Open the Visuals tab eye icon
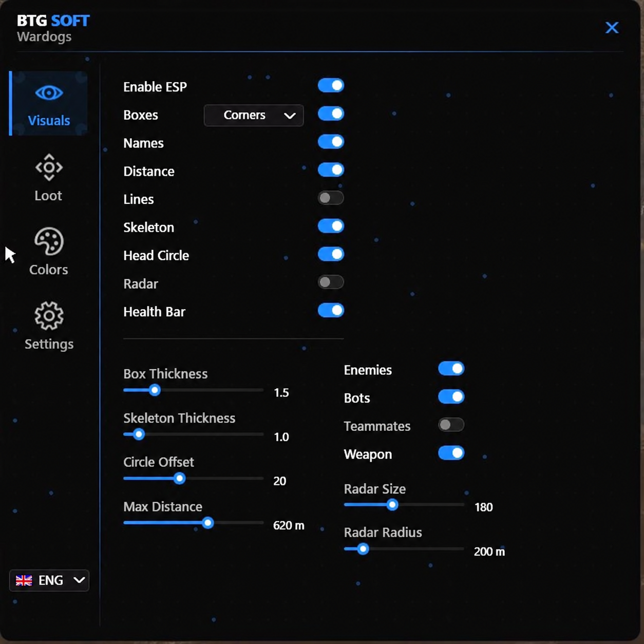The width and height of the screenshot is (644, 644). tap(49, 93)
